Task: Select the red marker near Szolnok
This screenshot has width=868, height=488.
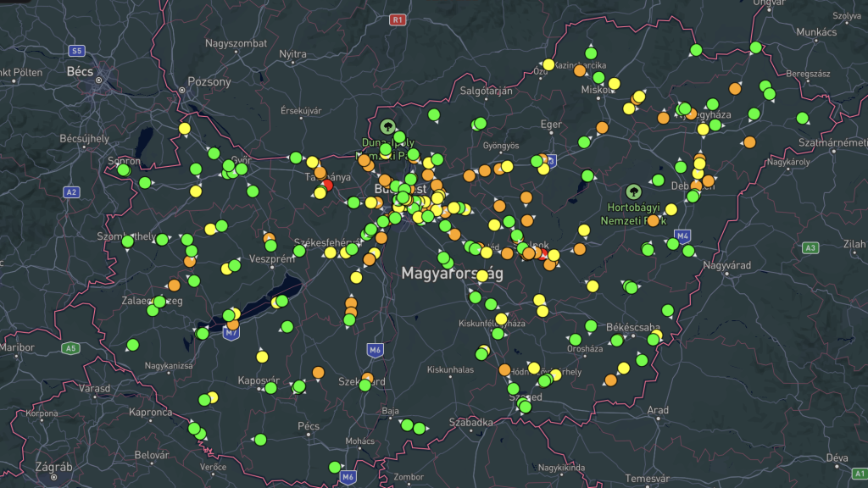Action: (542, 253)
